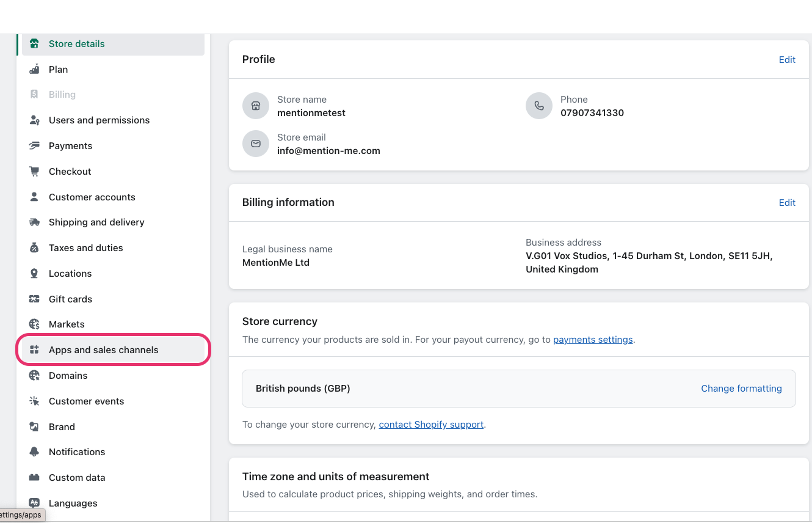Image resolution: width=812 pixels, height=523 pixels.
Task: Click the Store details storefront icon
Action: (x=34, y=44)
